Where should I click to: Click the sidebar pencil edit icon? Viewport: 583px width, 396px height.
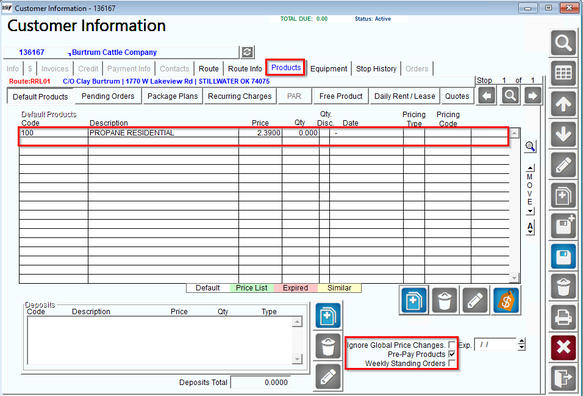pyautogui.click(x=563, y=165)
